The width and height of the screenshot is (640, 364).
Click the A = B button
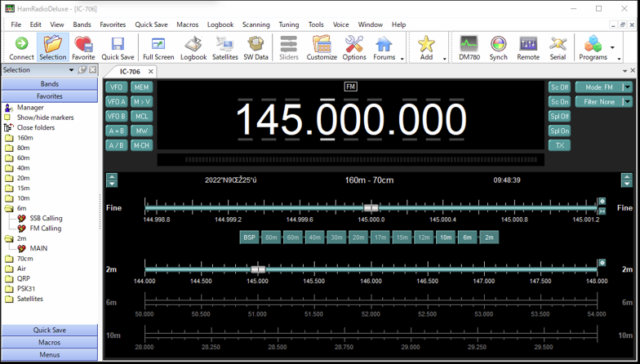pyautogui.click(x=116, y=131)
